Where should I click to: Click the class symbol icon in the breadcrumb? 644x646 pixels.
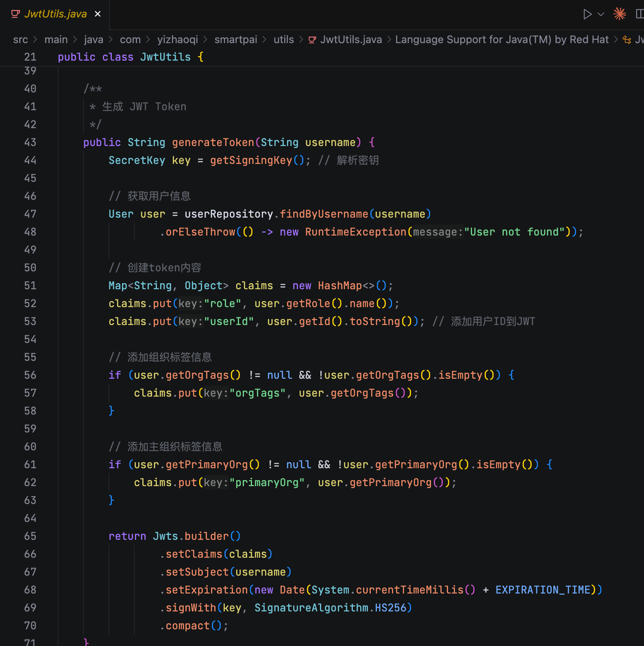tap(627, 40)
